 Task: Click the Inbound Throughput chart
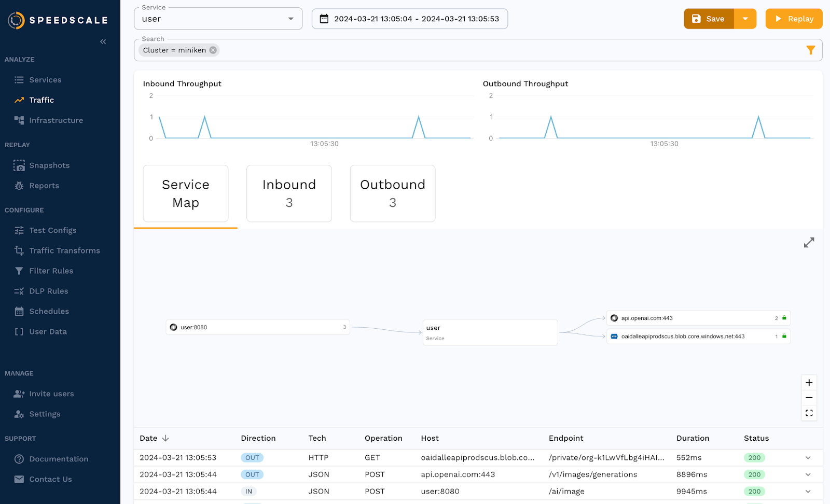click(x=309, y=119)
